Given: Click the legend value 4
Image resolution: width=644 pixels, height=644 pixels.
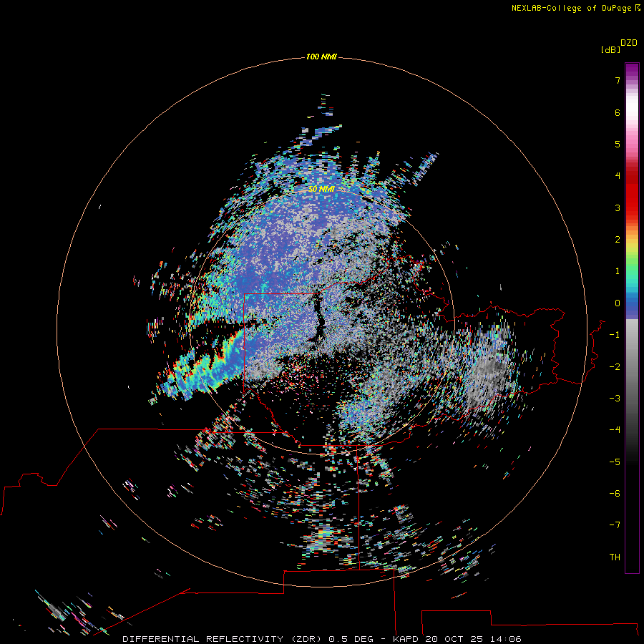Looking at the screenshot, I should click(x=618, y=176).
